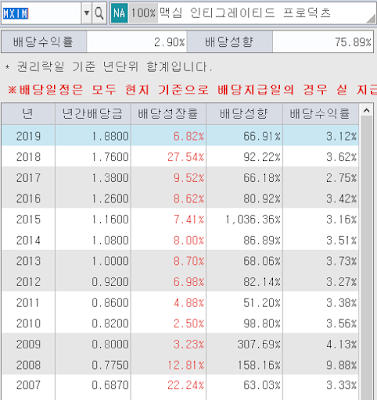This screenshot has width=377, height=400.
Task: Click the 92.22% payout ratio cell
Action: pyautogui.click(x=244, y=157)
